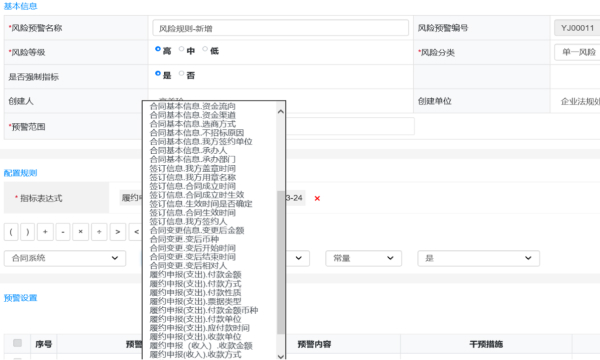The width and height of the screenshot is (600, 360).
Task: Select 履约申报(支出).付款金额币种 entry
Action: 204,310
